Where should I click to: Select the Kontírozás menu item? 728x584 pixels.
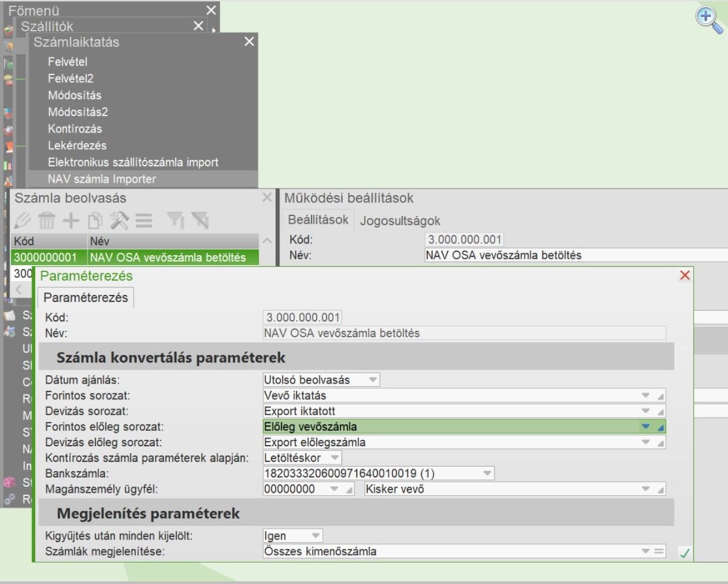pyautogui.click(x=75, y=129)
